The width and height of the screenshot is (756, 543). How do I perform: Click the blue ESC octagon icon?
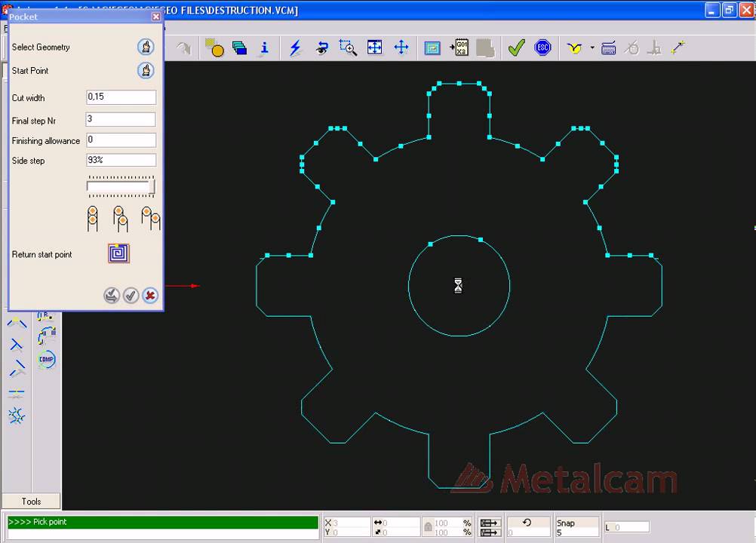click(x=542, y=48)
